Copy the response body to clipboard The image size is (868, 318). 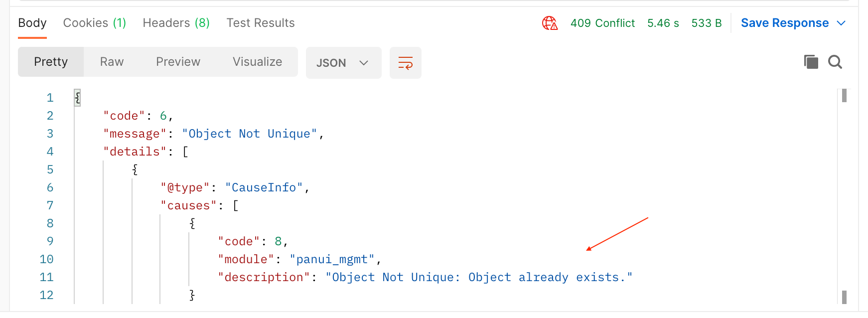point(811,62)
